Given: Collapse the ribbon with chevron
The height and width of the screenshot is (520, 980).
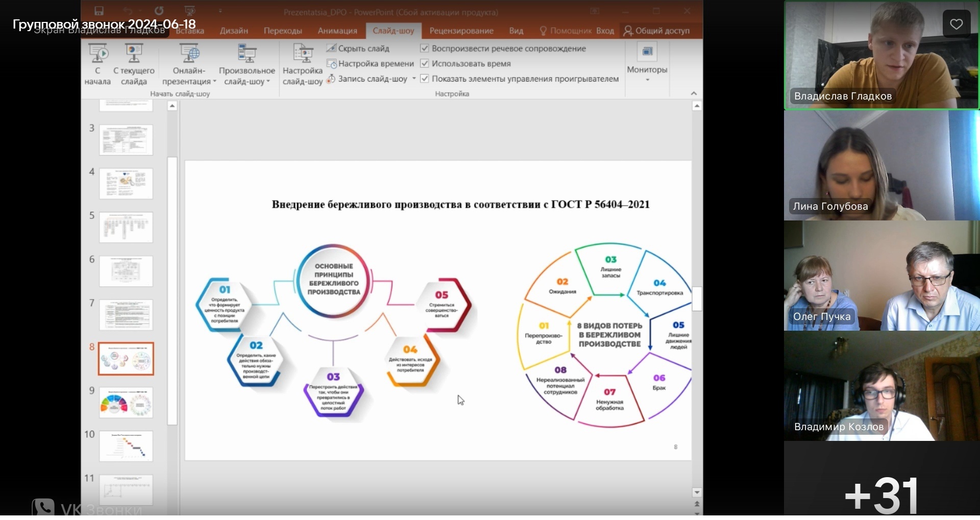Looking at the screenshot, I should point(694,93).
